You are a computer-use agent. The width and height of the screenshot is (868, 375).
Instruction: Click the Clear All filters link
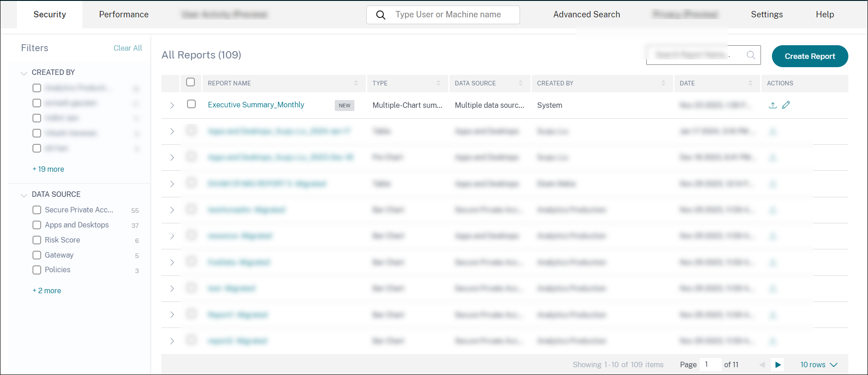tap(128, 48)
